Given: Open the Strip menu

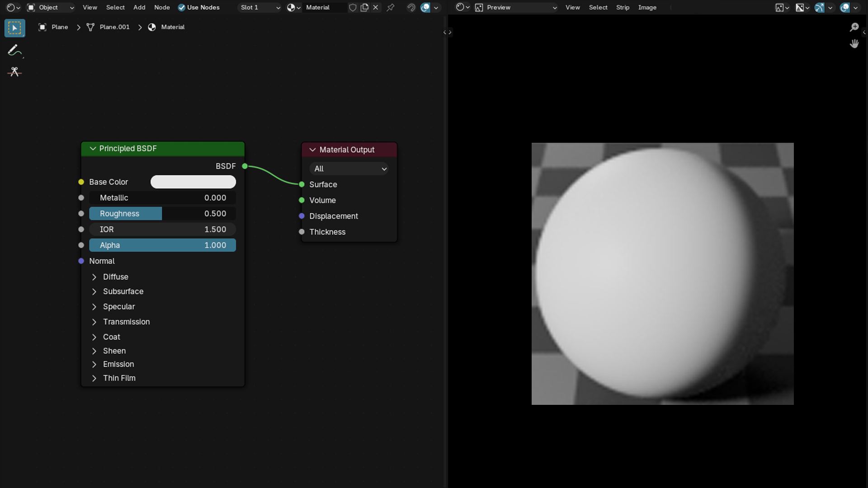Looking at the screenshot, I should tap(623, 7).
